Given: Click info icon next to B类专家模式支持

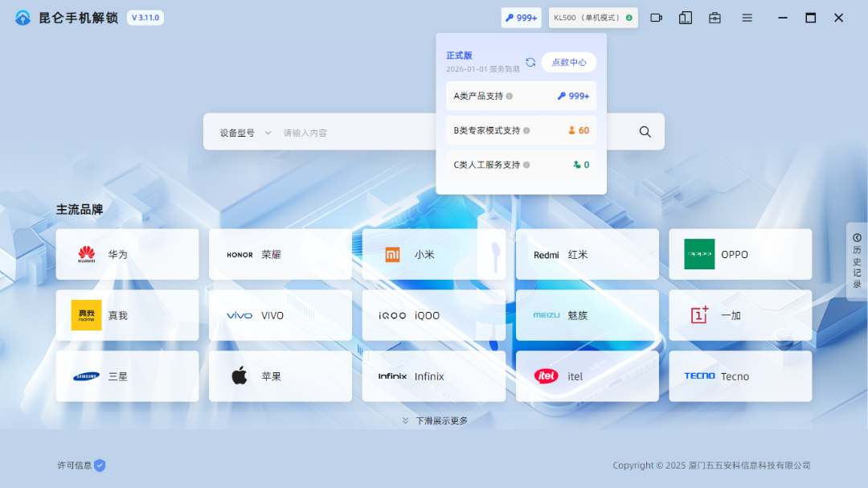Looking at the screenshot, I should click(x=526, y=130).
